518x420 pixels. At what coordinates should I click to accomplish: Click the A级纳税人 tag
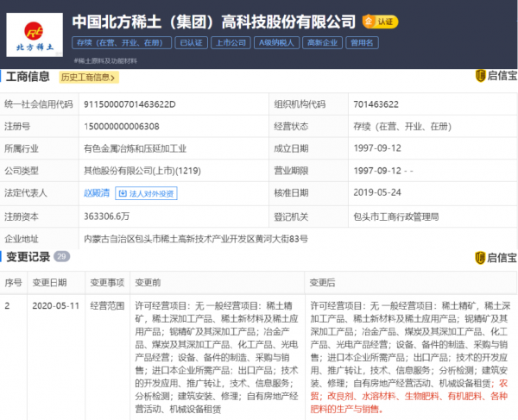pyautogui.click(x=276, y=43)
